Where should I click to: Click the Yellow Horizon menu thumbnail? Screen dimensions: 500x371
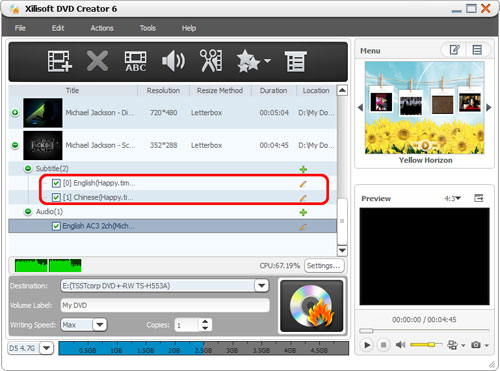pyautogui.click(x=425, y=108)
